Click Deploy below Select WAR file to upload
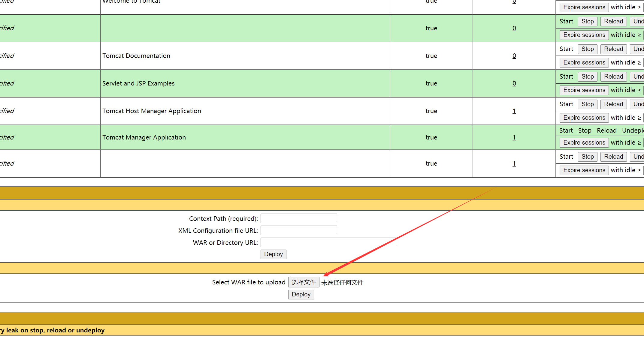 point(301,294)
